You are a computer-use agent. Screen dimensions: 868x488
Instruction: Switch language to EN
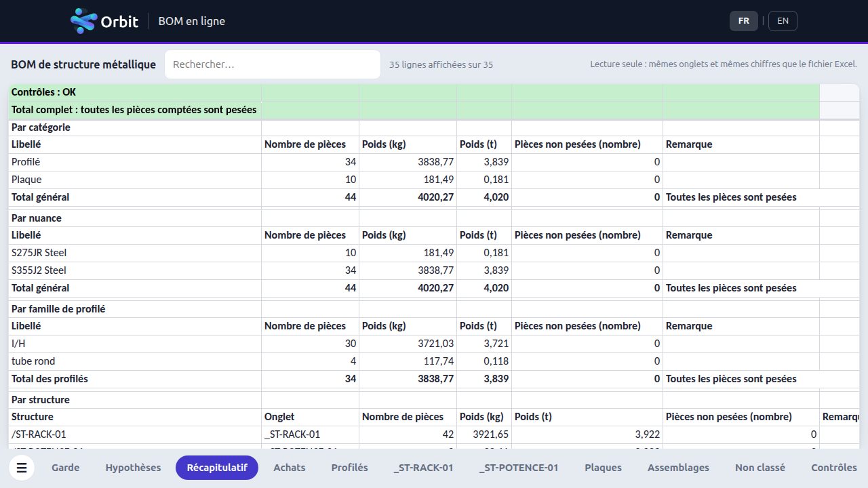[783, 21]
